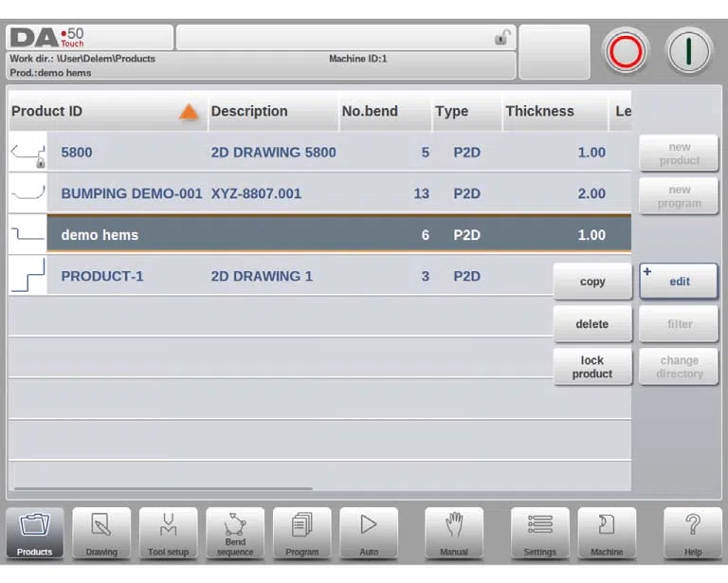Viewport: 728px width, 583px height.
Task: Click the red stop button
Action: [626, 51]
